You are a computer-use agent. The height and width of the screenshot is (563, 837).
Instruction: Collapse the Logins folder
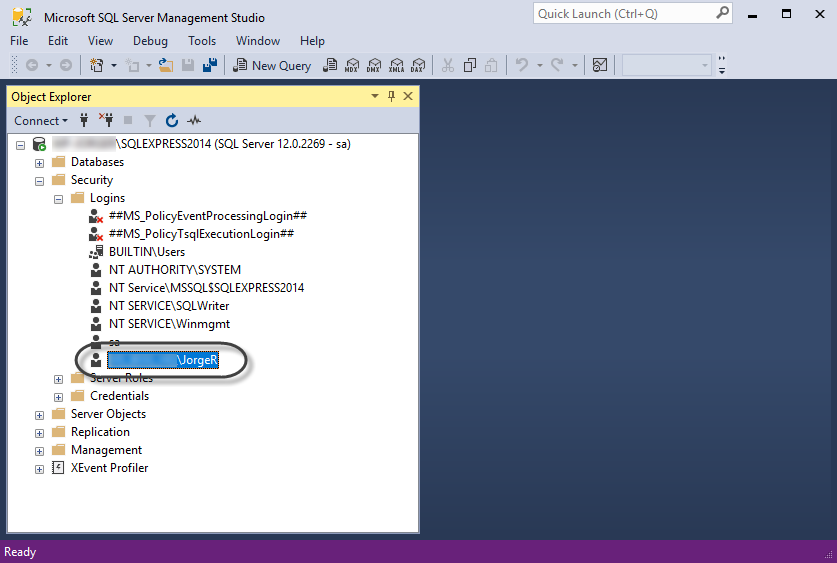click(x=59, y=199)
